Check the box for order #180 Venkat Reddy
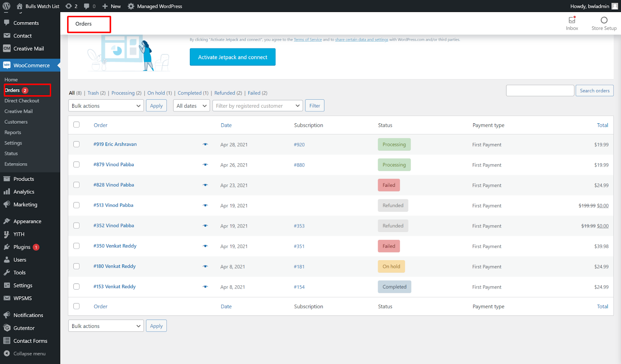Viewport: 621px width, 364px height. (x=76, y=266)
